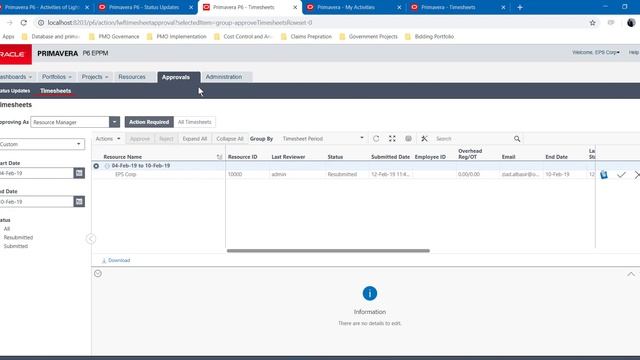Collapse the left filter panel arrow
640x360 pixels.
coord(91,239)
